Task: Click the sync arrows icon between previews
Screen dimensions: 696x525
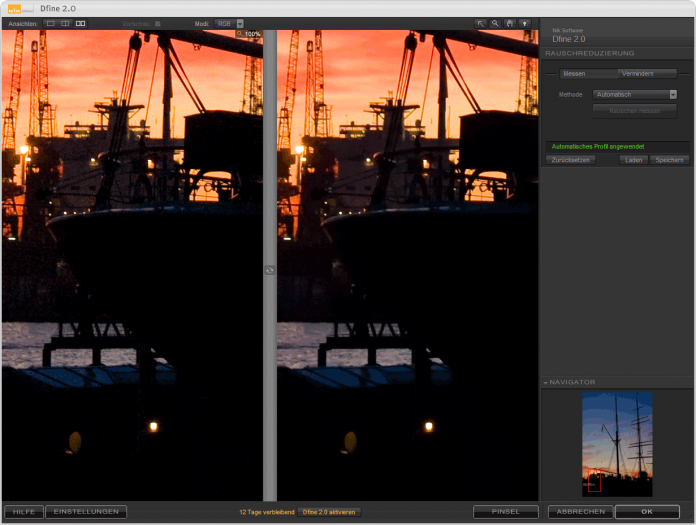Action: (x=269, y=270)
